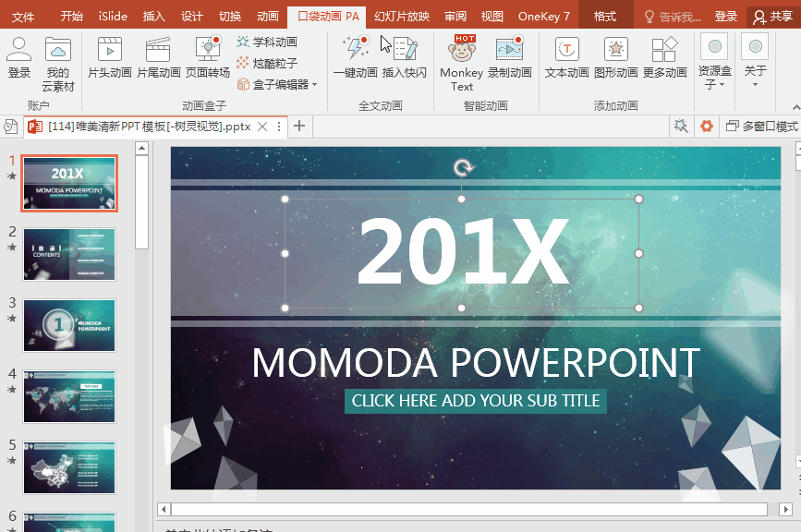Add new document tab with plus
This screenshot has height=532, width=801.
tap(299, 126)
